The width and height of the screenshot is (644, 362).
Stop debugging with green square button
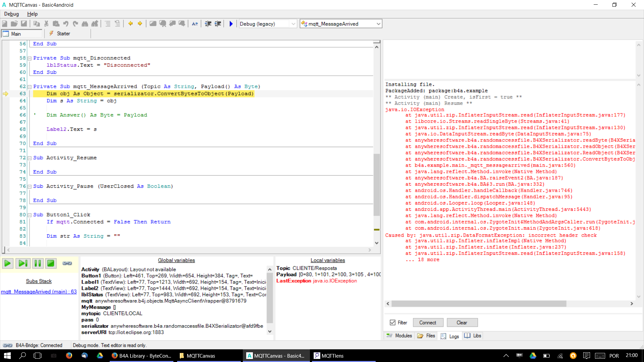[51, 263]
